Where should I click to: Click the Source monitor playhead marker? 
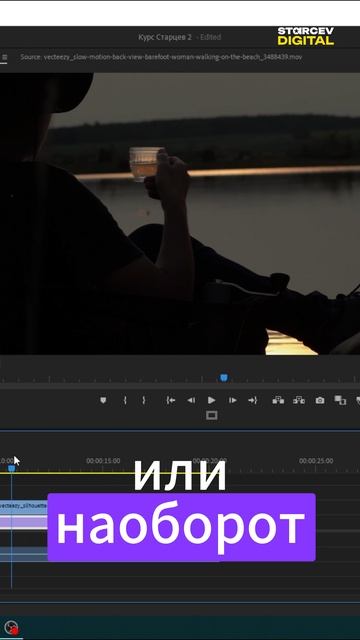(224, 378)
